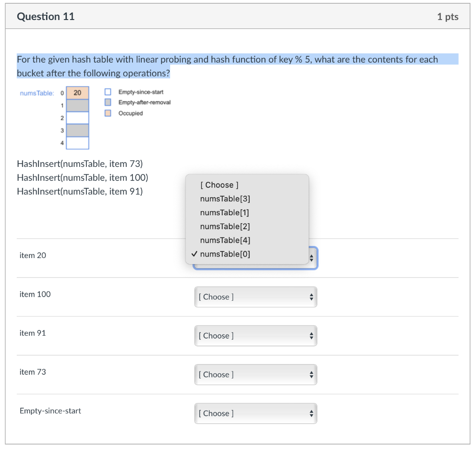Choose the [ Choose ] entry in the open list

tap(219, 185)
